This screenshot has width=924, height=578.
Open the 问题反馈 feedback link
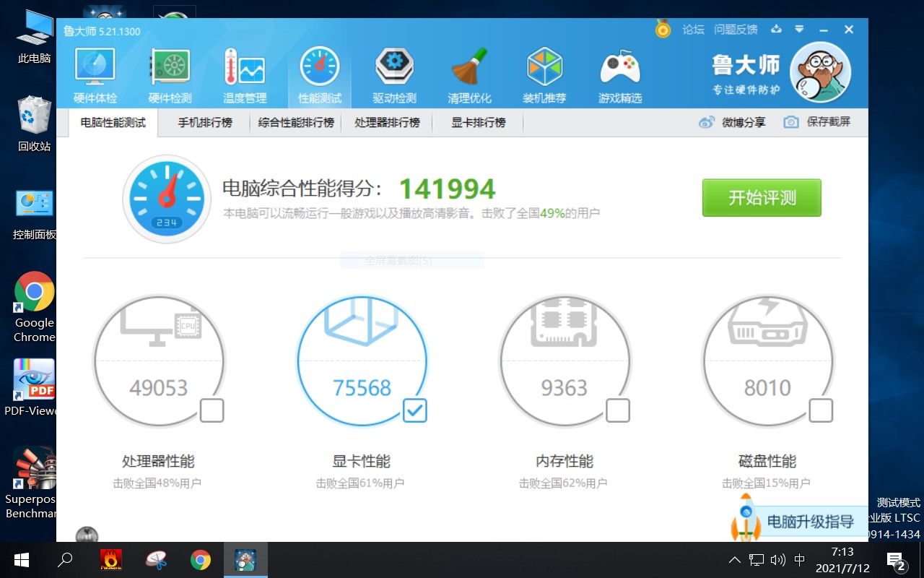tap(736, 30)
